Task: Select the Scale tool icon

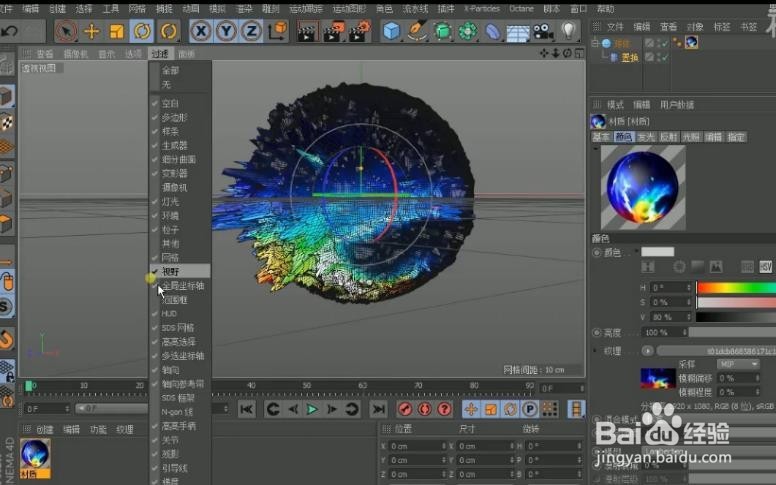Action: coord(117,31)
